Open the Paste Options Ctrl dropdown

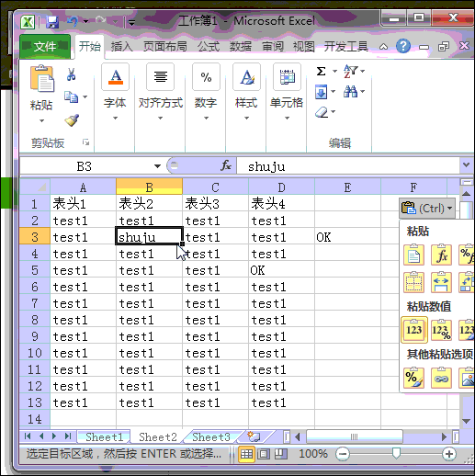pos(427,209)
